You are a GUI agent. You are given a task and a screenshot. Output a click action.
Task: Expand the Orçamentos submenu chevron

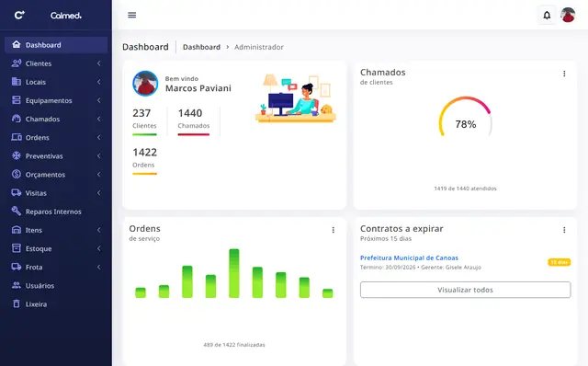coord(99,175)
